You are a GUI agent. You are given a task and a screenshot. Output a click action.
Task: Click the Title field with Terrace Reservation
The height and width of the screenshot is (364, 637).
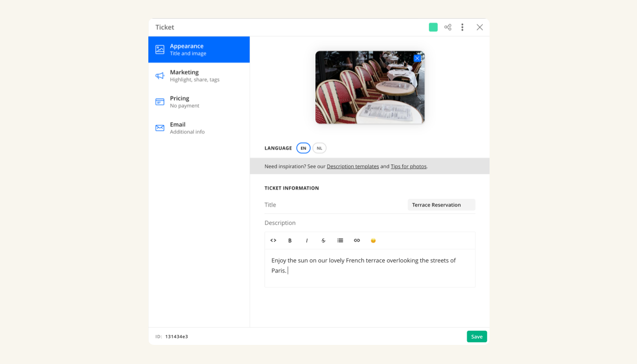point(441,205)
